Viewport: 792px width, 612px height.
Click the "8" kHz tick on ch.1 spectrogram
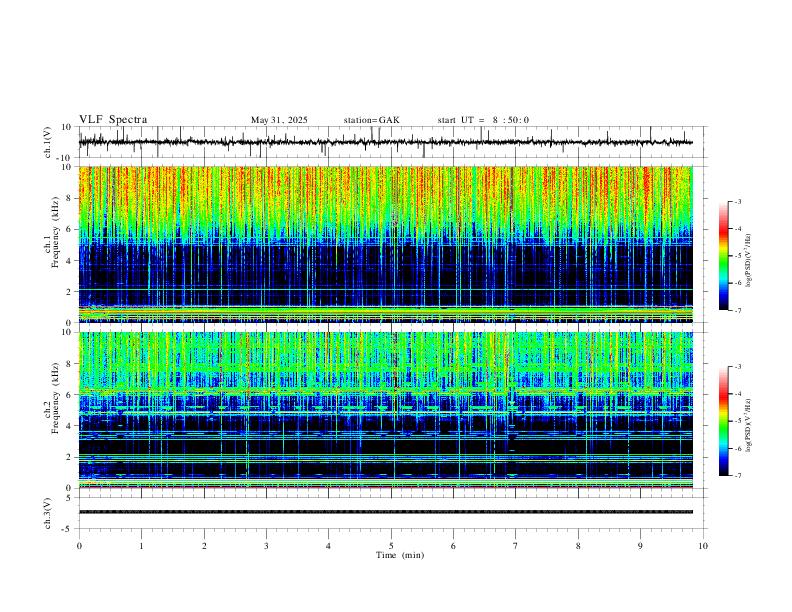70,198
